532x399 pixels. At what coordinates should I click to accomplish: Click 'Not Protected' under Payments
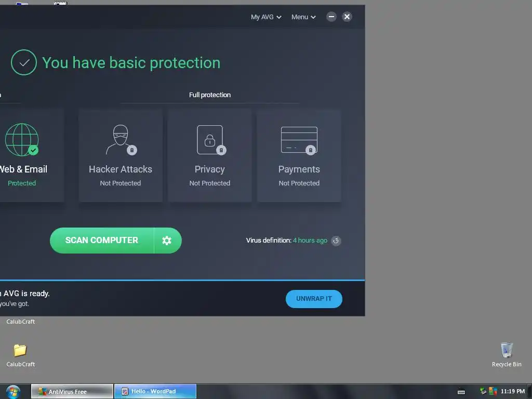[x=299, y=183]
